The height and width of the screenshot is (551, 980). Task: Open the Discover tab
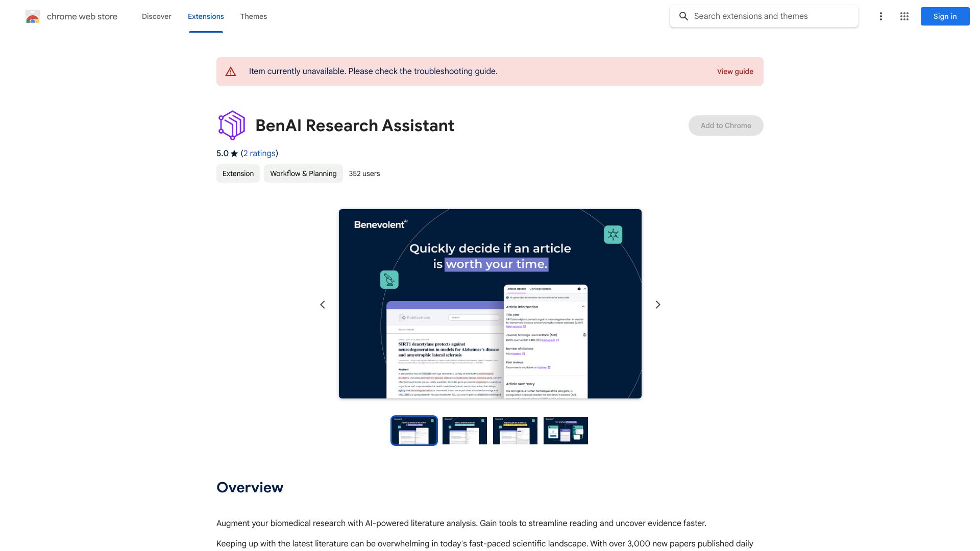(x=156, y=16)
